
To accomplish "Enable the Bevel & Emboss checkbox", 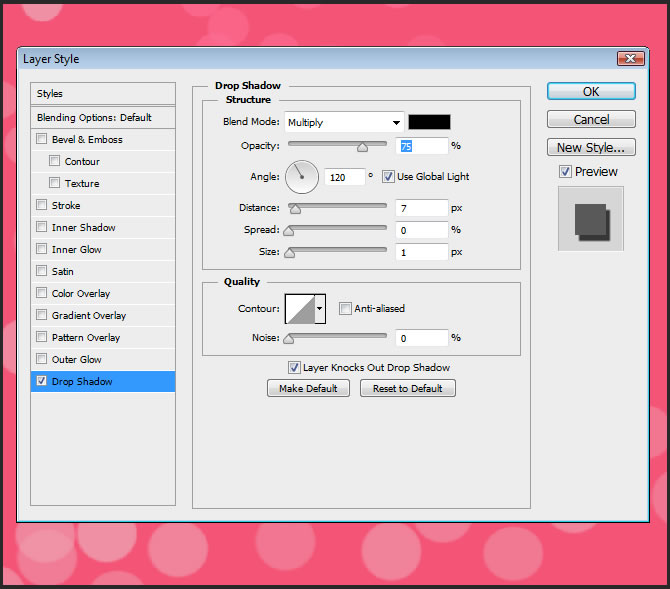I will click(x=41, y=140).
